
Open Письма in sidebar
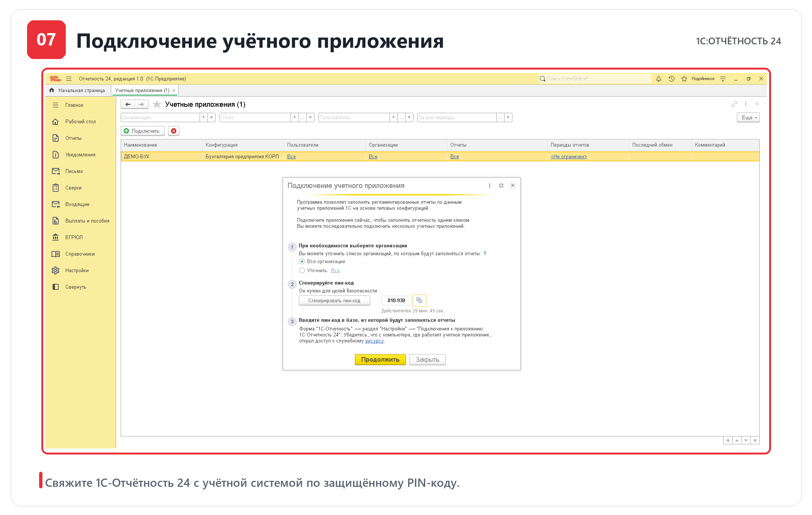(x=80, y=171)
